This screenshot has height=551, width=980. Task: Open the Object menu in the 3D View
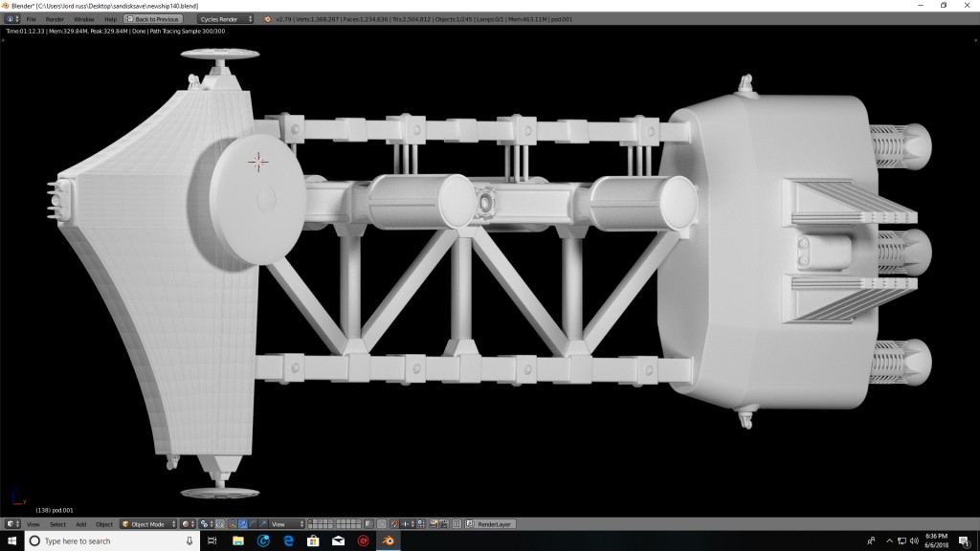pyautogui.click(x=105, y=524)
